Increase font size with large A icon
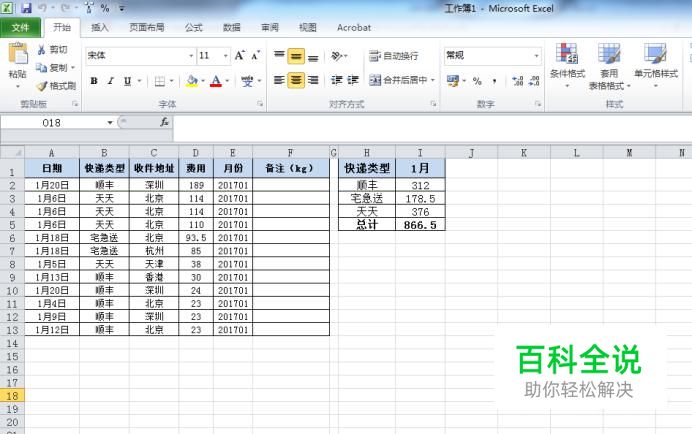 tap(240, 56)
